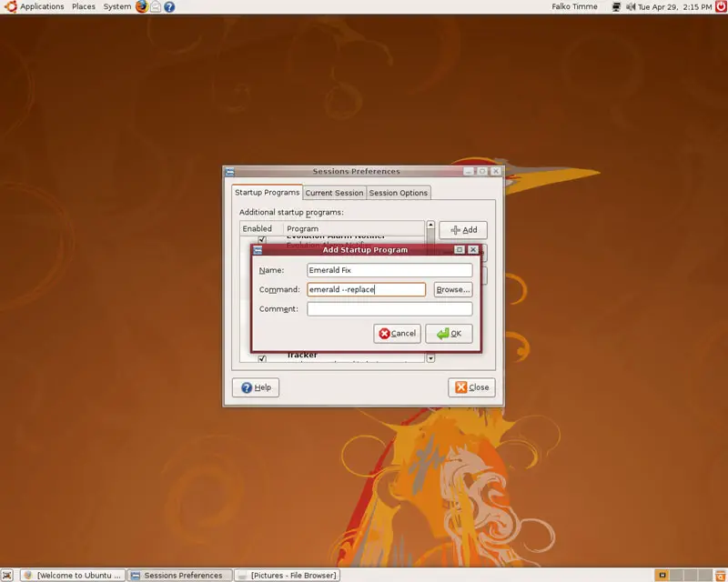
Task: Click the Ubuntu logo beside Applications
Action: [x=10, y=6]
